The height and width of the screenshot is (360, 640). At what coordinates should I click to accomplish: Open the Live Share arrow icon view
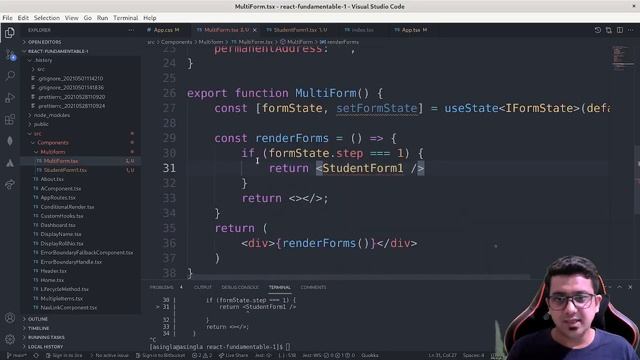10,184
